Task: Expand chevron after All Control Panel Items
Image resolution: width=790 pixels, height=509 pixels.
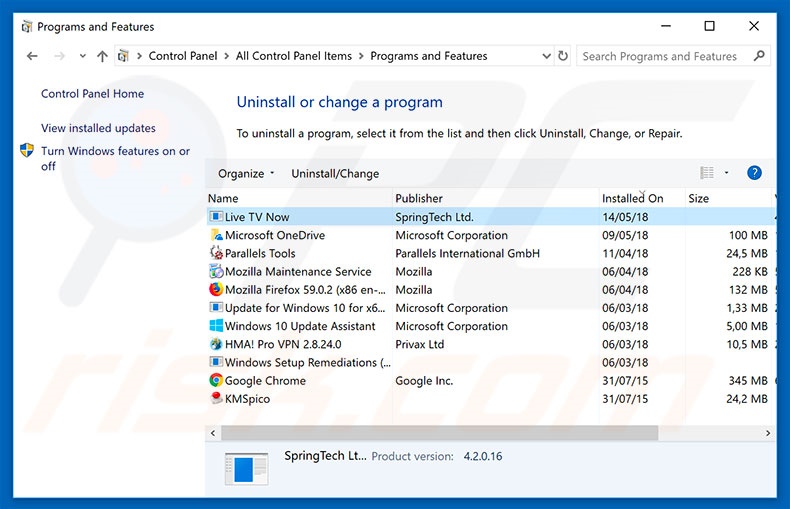Action: point(361,56)
